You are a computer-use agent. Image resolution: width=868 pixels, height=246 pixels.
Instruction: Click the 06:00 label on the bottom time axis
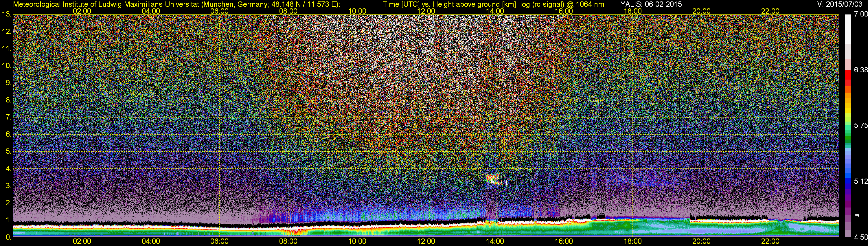219,241
